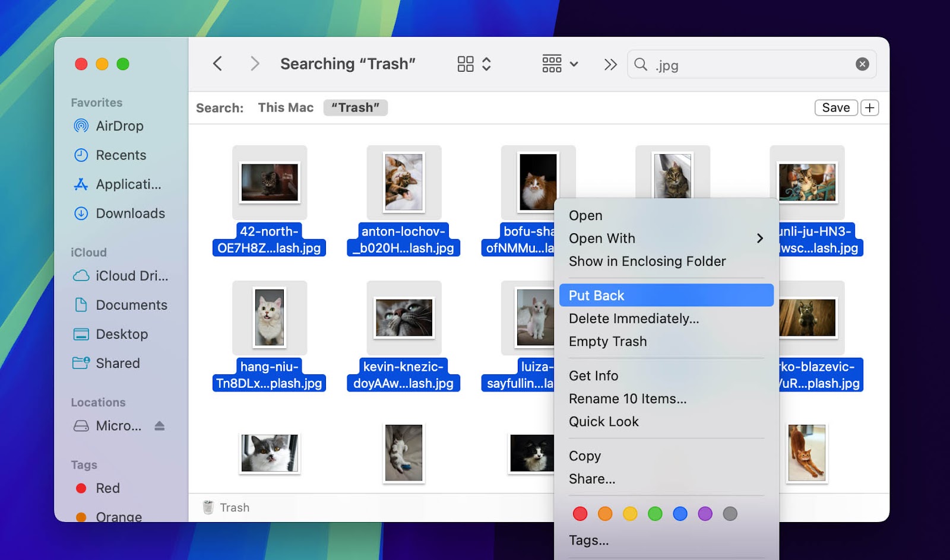The image size is (950, 560).
Task: Apply the gray tag color dot
Action: coord(730,514)
